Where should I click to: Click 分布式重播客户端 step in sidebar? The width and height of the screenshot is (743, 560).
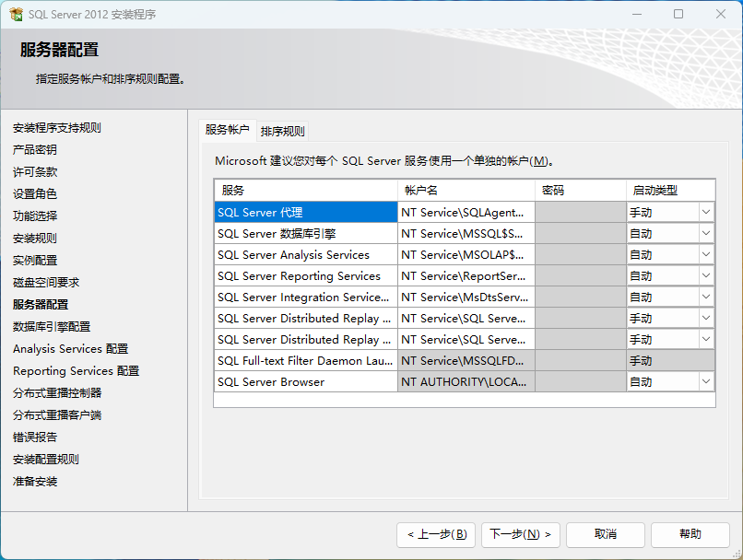(57, 415)
